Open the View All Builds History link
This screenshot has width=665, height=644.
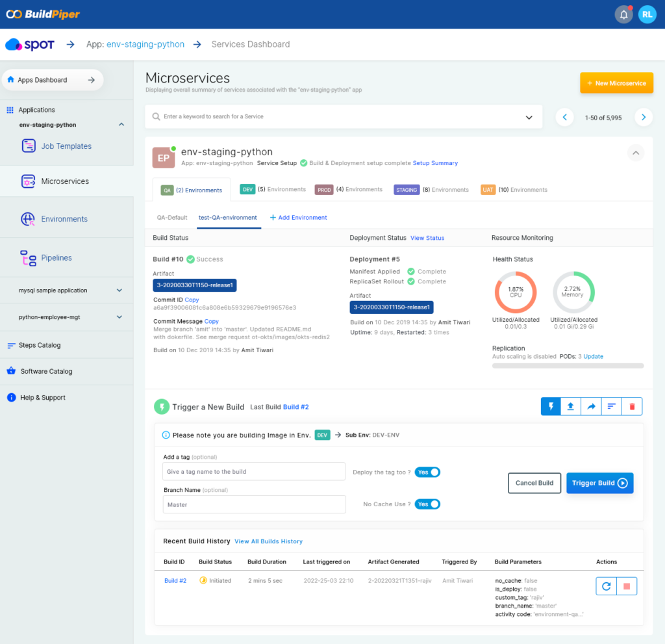[x=268, y=541]
